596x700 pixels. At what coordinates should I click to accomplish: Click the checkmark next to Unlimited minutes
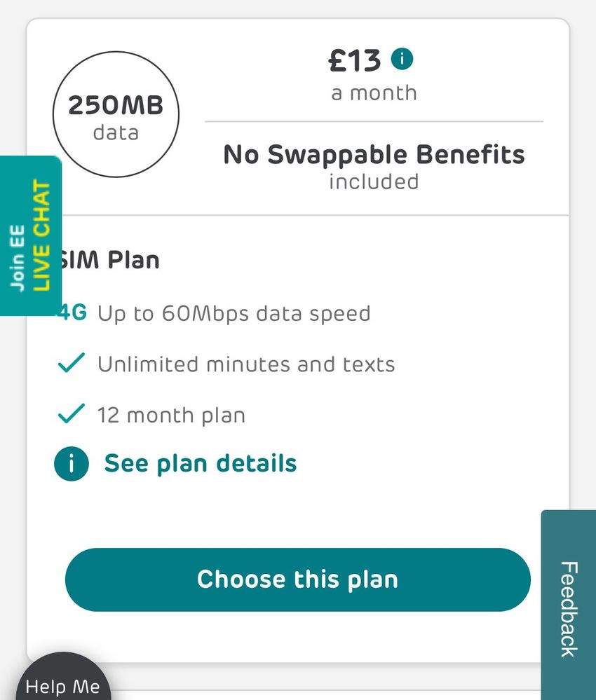click(x=71, y=364)
